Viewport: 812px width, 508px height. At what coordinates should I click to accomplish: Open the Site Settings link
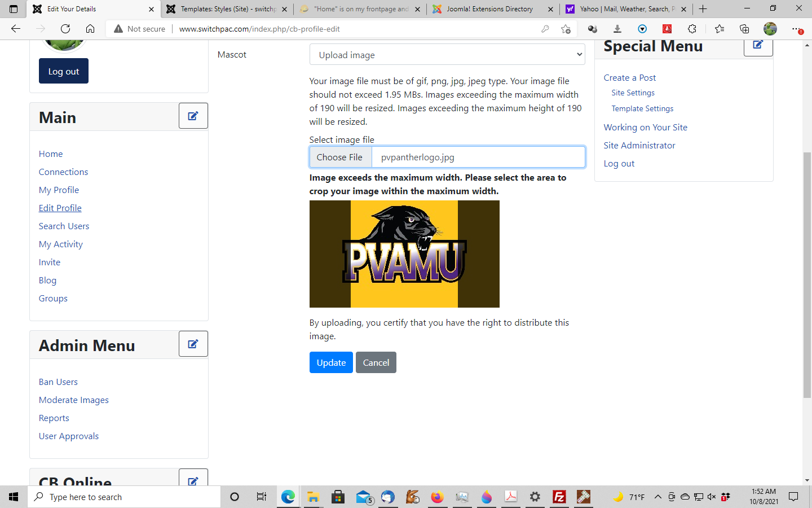click(x=633, y=93)
